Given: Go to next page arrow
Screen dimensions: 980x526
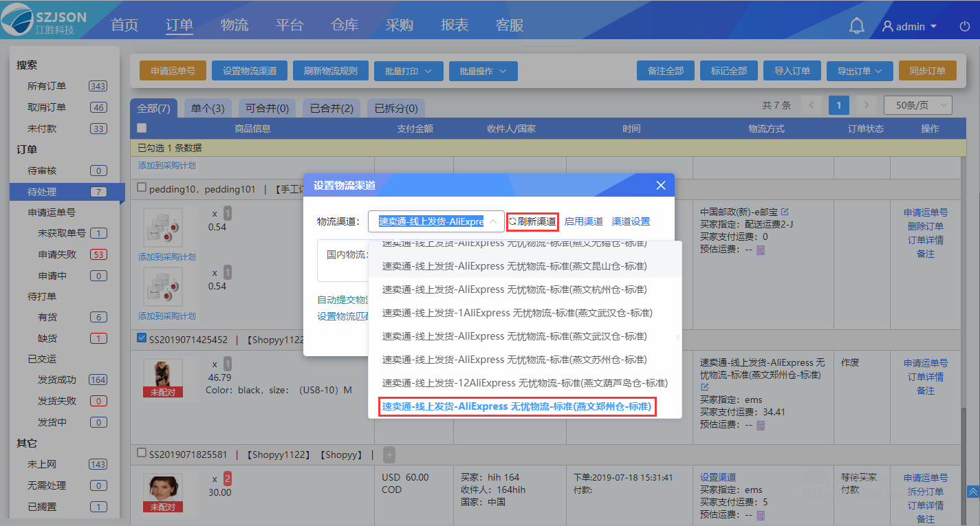Looking at the screenshot, I should click(x=867, y=106).
